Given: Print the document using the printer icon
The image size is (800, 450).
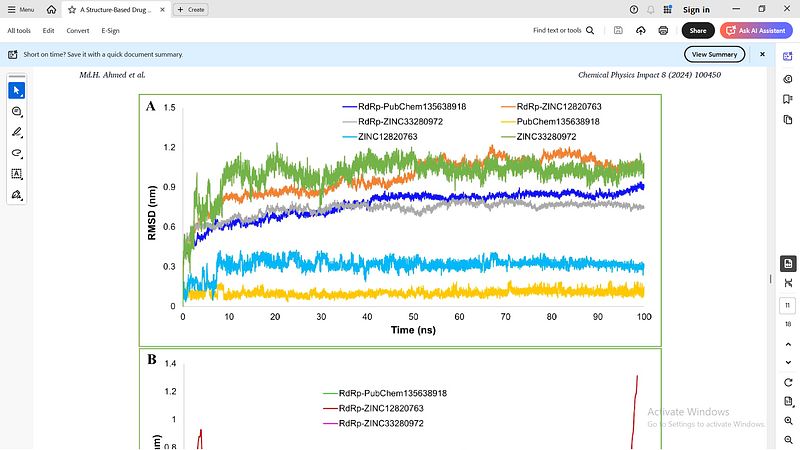Looking at the screenshot, I should (x=663, y=31).
